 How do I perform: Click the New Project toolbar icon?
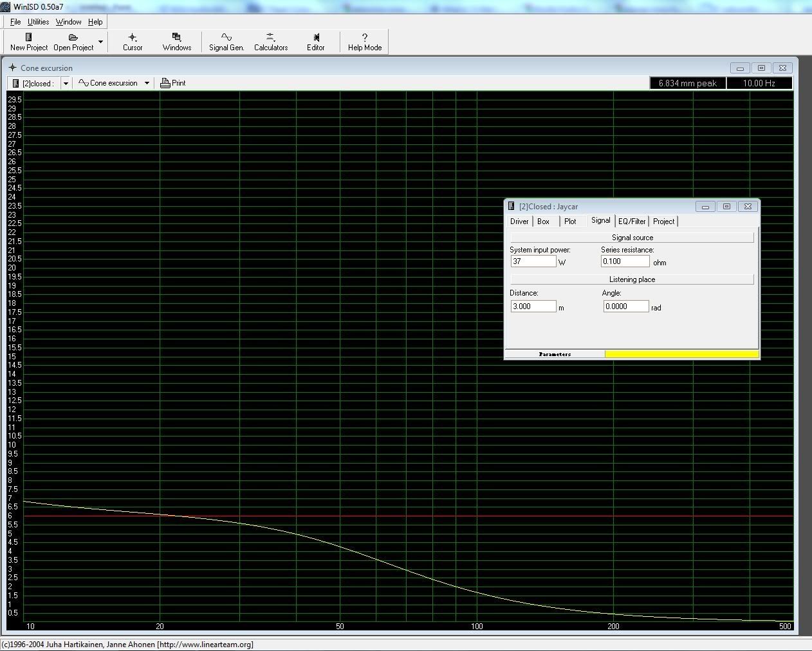pyautogui.click(x=29, y=42)
